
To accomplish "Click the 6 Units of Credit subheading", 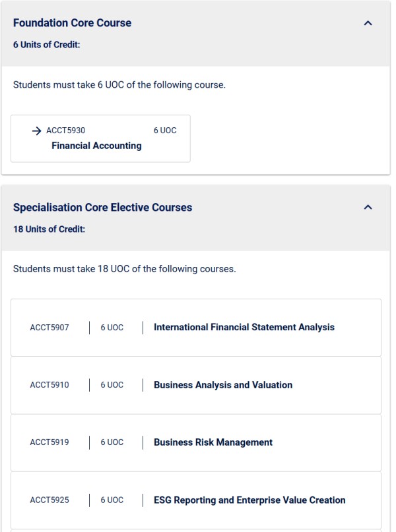I will pos(46,44).
